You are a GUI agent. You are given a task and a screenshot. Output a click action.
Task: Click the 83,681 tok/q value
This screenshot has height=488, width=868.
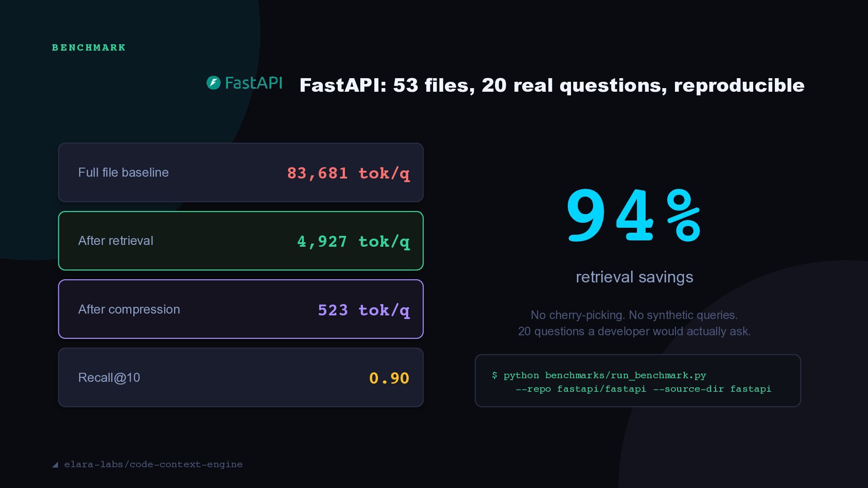pos(348,174)
